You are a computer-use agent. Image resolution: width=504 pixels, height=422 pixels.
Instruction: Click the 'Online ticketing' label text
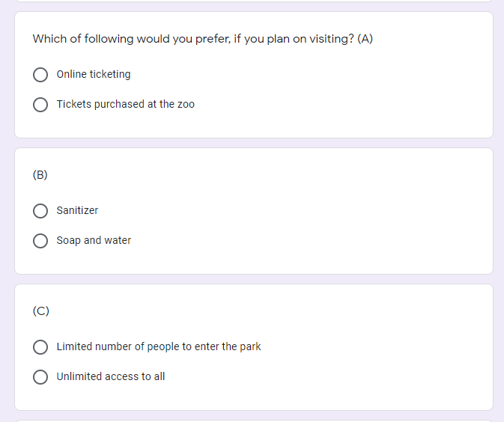coord(94,75)
